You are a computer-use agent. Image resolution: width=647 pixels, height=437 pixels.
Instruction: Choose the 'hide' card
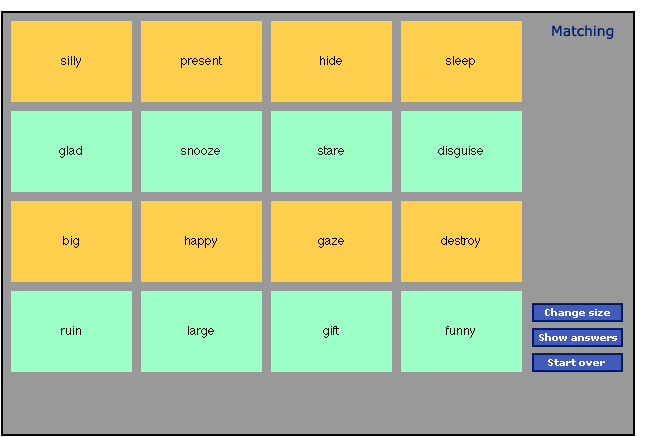point(331,61)
